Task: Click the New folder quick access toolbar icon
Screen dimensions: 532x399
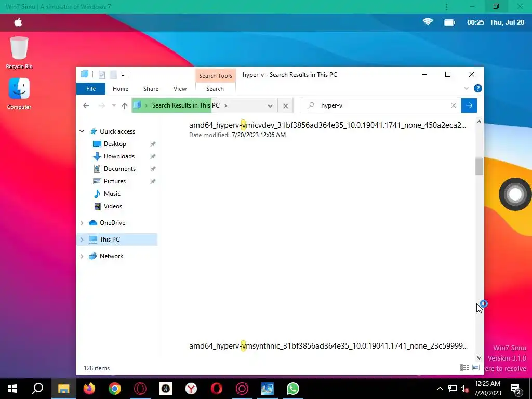Action: click(113, 75)
